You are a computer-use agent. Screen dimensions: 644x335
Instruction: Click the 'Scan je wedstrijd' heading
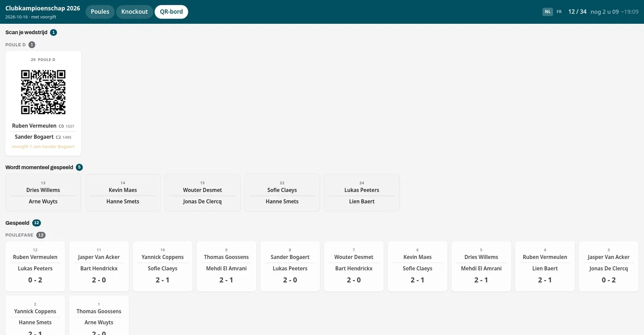click(26, 33)
